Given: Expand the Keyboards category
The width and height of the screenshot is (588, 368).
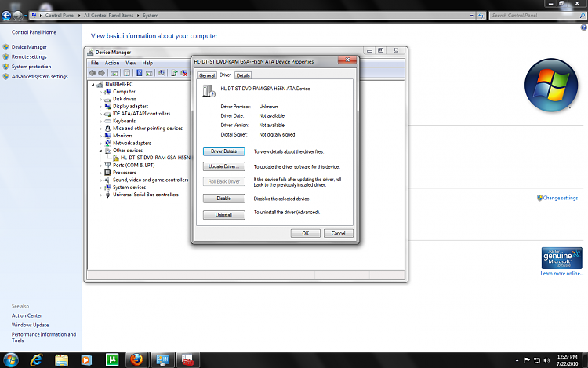Looking at the screenshot, I should (100, 121).
